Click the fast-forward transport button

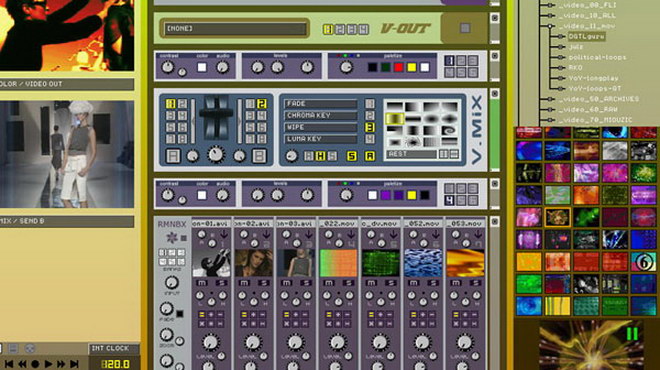61,364
